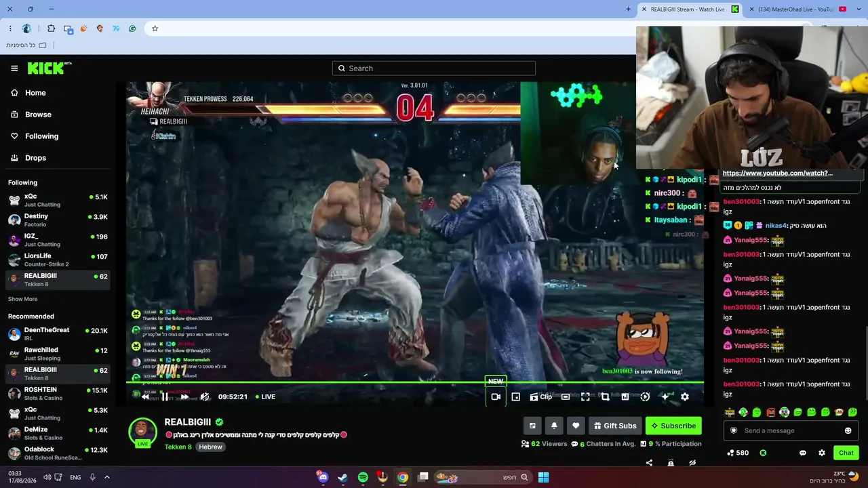Focus the Kick Search field

434,68
